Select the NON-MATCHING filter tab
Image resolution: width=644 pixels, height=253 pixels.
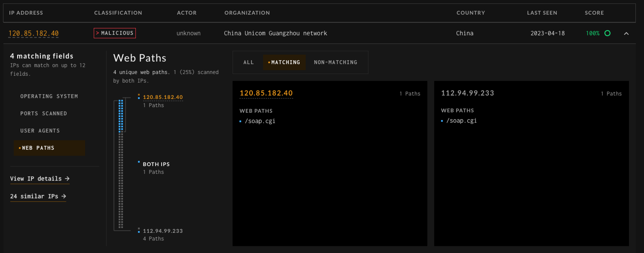pos(335,62)
